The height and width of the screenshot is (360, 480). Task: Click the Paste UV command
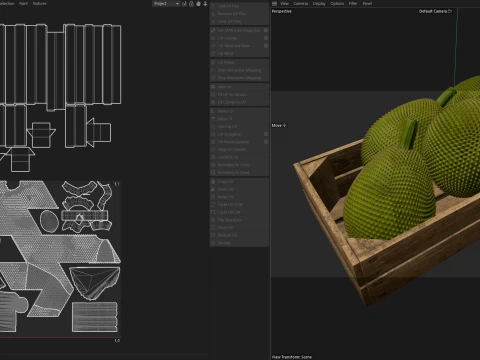tap(239, 189)
